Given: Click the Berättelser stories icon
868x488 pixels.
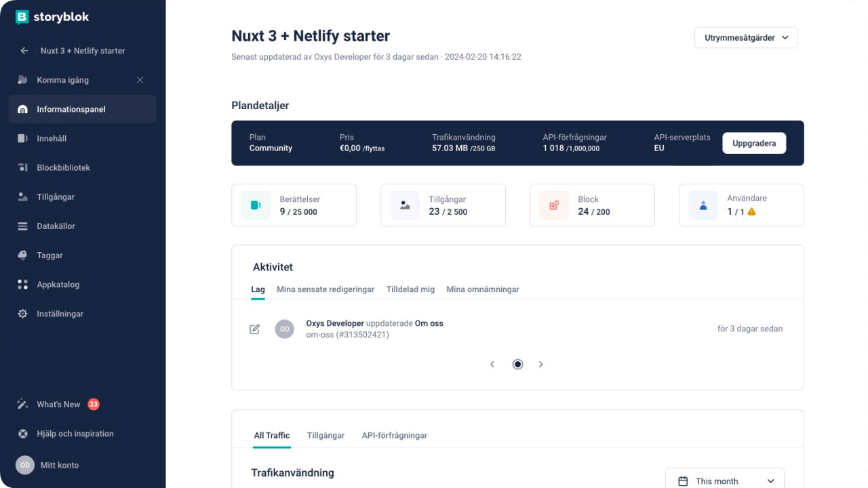Looking at the screenshot, I should (x=255, y=205).
